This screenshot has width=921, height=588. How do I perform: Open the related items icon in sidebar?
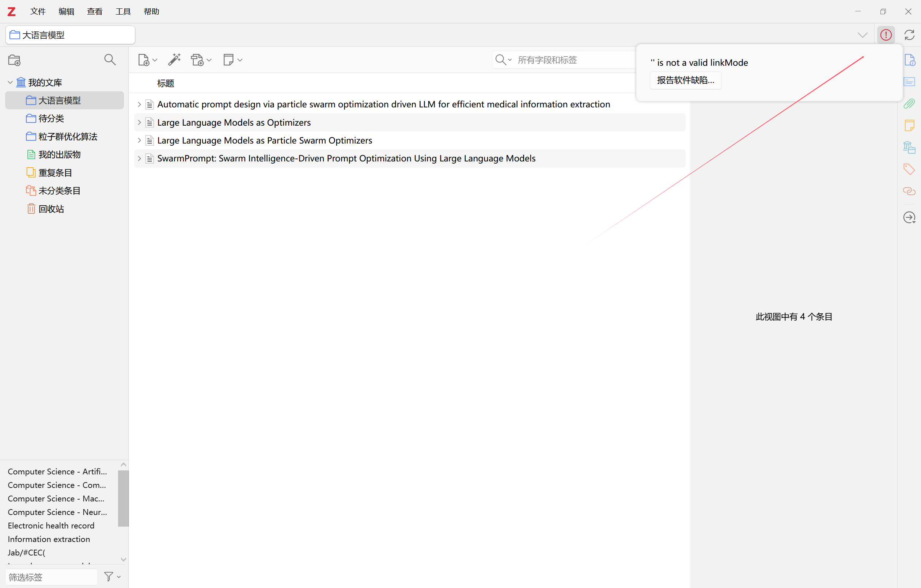(909, 191)
